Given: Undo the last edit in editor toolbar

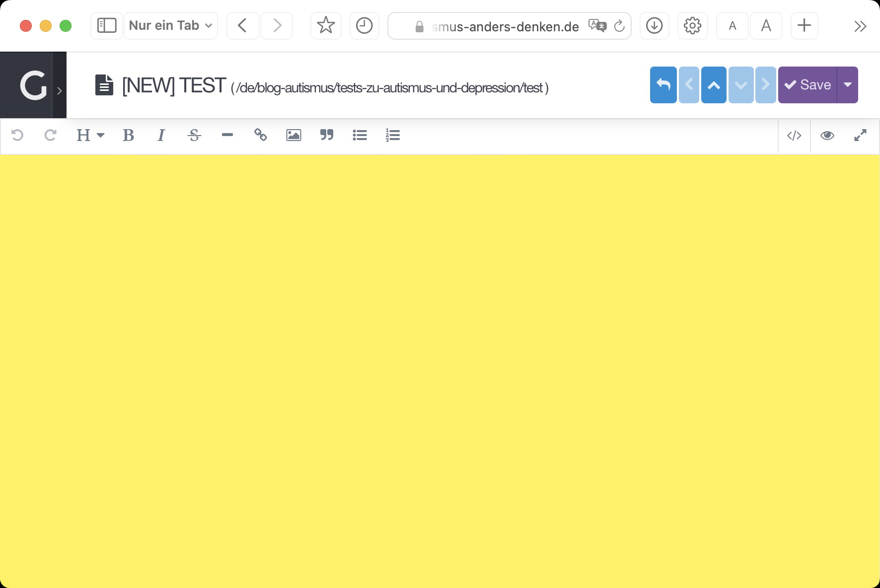Looking at the screenshot, I should 17,135.
